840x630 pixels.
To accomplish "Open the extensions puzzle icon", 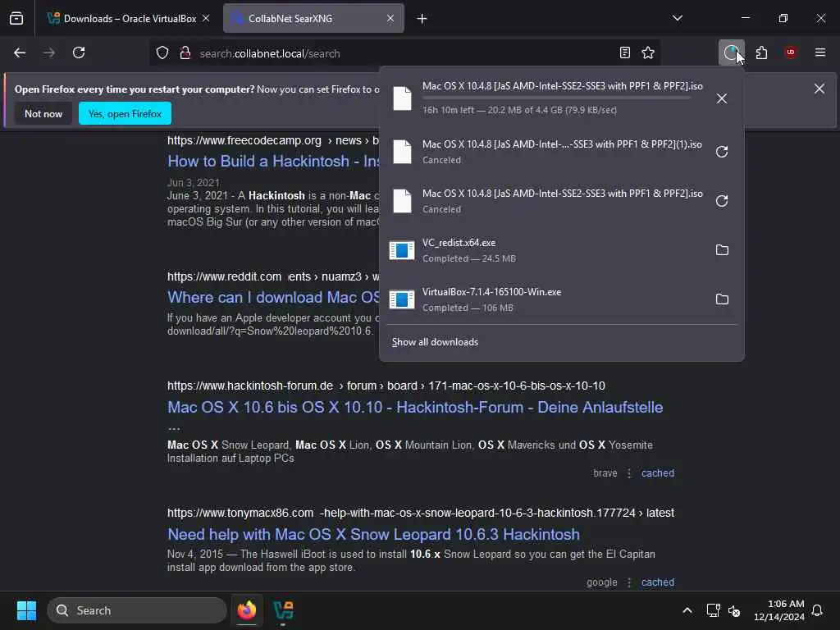I will [x=761, y=52].
